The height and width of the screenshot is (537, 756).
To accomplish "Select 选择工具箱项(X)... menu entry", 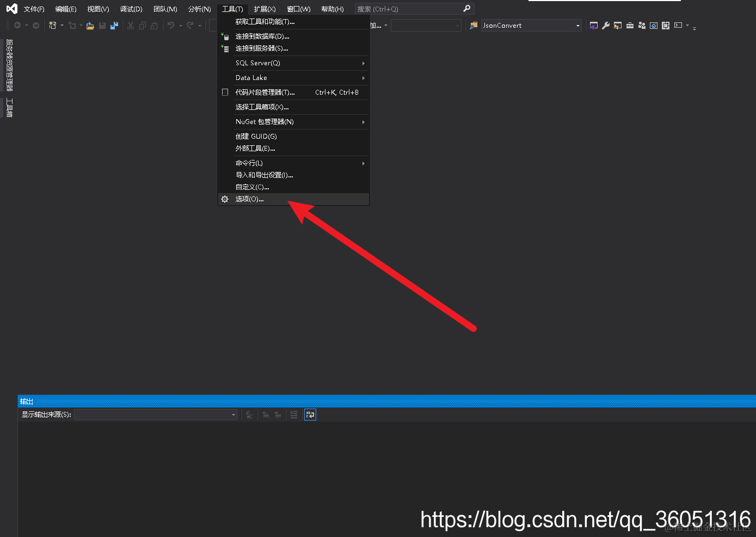I will (293, 107).
